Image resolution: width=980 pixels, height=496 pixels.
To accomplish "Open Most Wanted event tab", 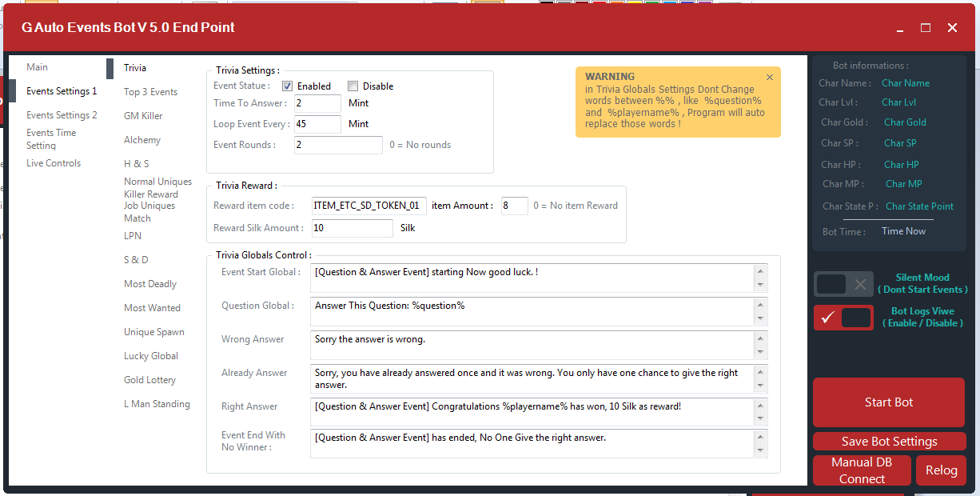I will pos(152,308).
